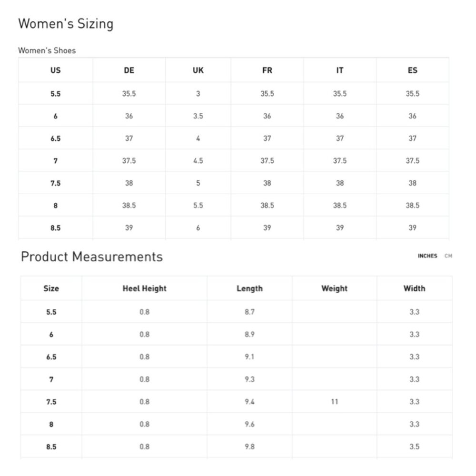Click the weight value 11 cell
Image resolution: width=476 pixels, height=476 pixels.
pyautogui.click(x=335, y=402)
